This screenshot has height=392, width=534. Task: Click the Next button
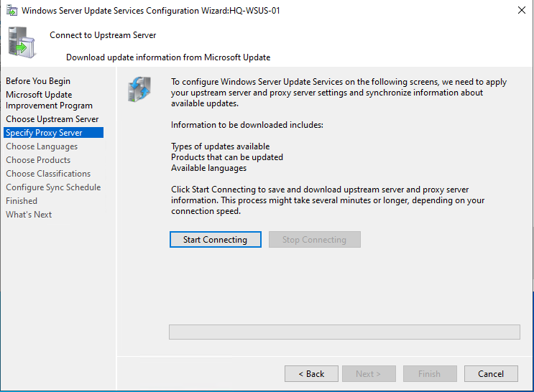coord(369,374)
